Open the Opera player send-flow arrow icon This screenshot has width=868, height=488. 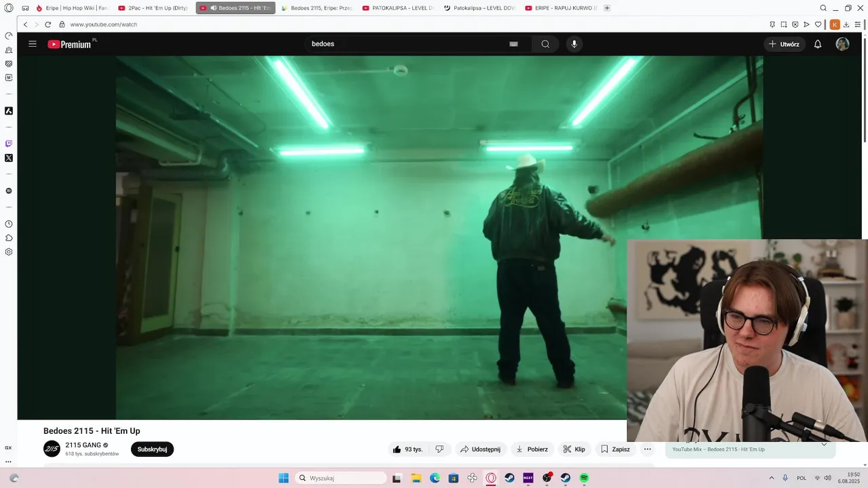pyautogui.click(x=807, y=24)
